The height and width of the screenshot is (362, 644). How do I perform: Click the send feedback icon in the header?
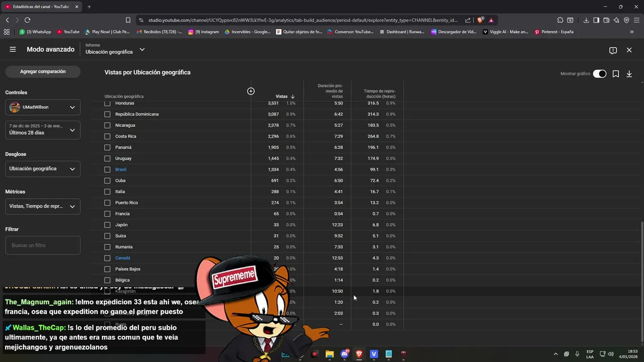pos(613,50)
